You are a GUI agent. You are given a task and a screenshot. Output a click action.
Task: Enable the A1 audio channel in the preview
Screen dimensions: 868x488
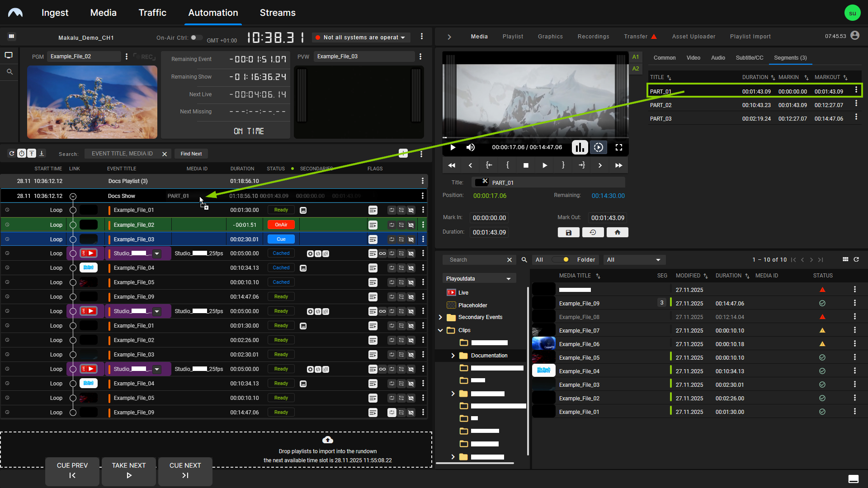(x=636, y=57)
